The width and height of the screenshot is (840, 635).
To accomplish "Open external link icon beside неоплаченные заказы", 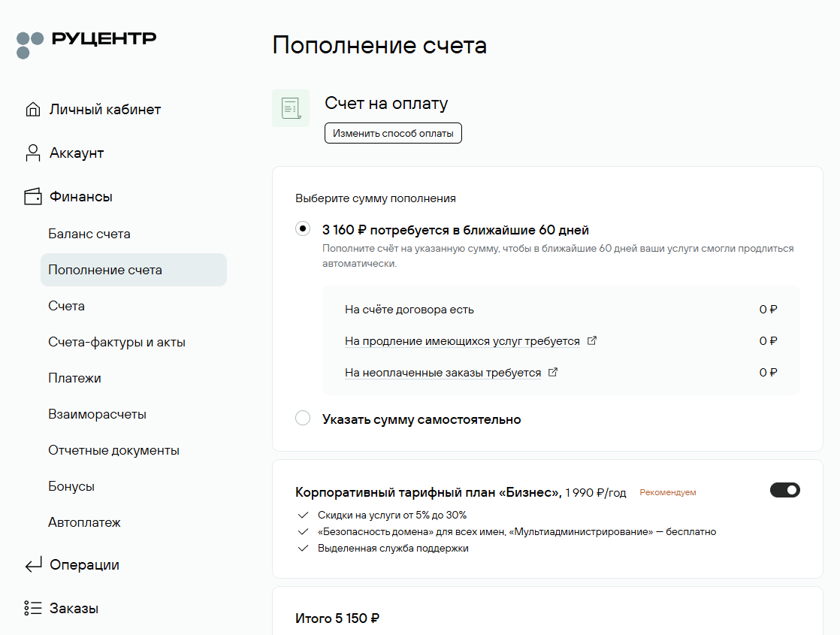I will [554, 372].
